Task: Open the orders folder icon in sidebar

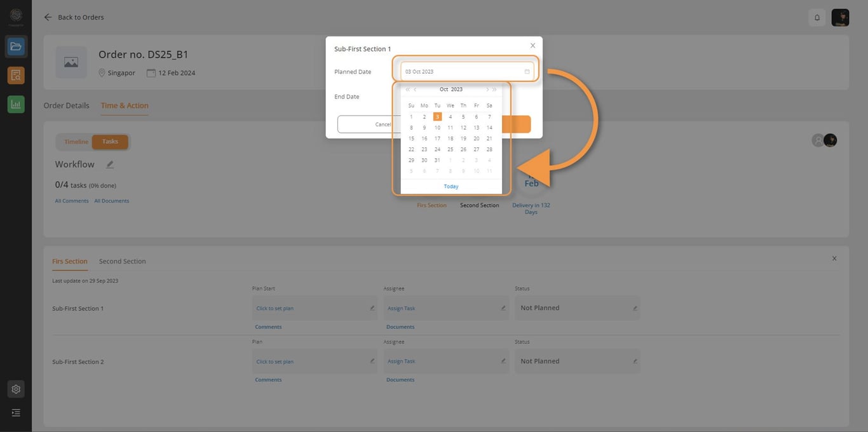Action: 16,46
